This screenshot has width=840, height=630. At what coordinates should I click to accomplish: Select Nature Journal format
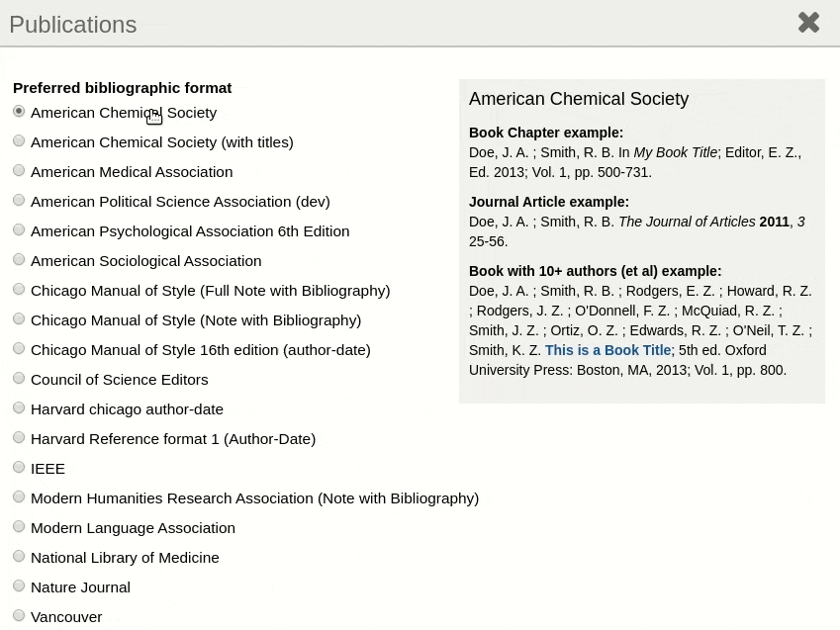19,586
